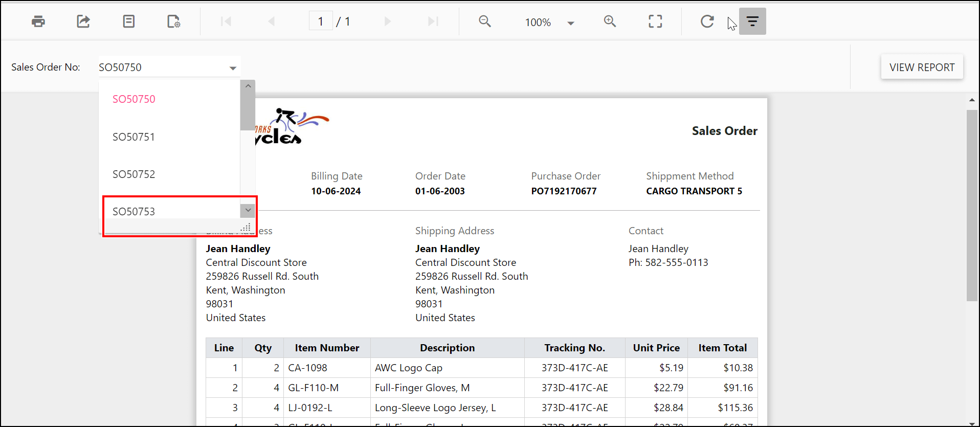Expand the 100% zoom level dropdown
The image size is (980, 427).
point(570,23)
